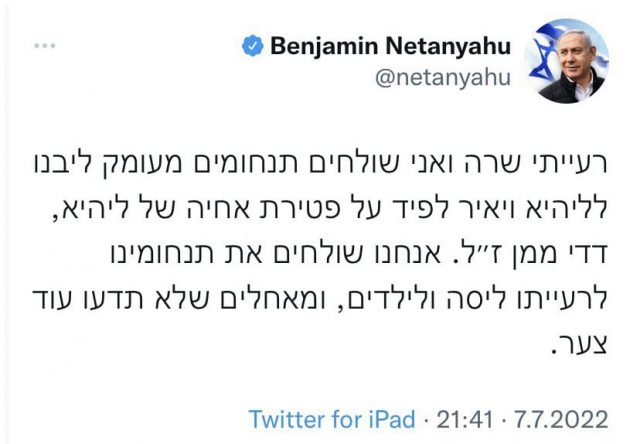Click the blue verified checkmark badge
This screenshot has width=640, height=444.
point(254,47)
